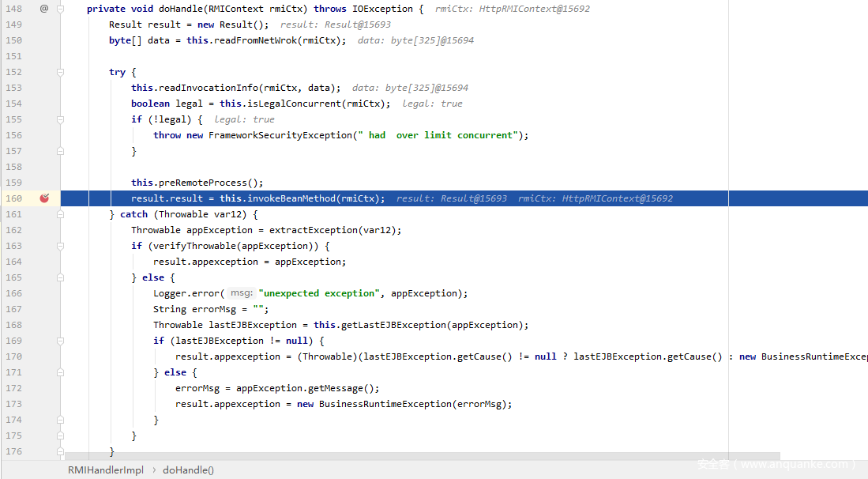Click the @ annotation gutter icon on line 148

[44, 9]
